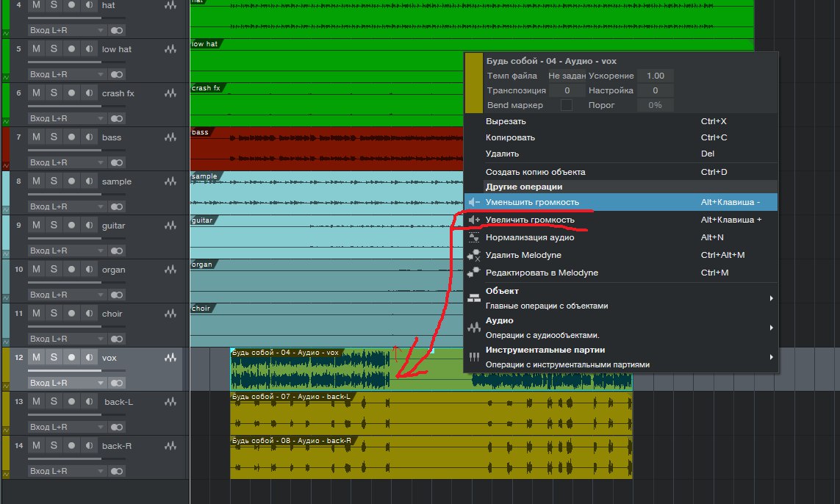The height and width of the screenshot is (504, 840).
Task: Mute the low hat track
Action: [x=36, y=48]
